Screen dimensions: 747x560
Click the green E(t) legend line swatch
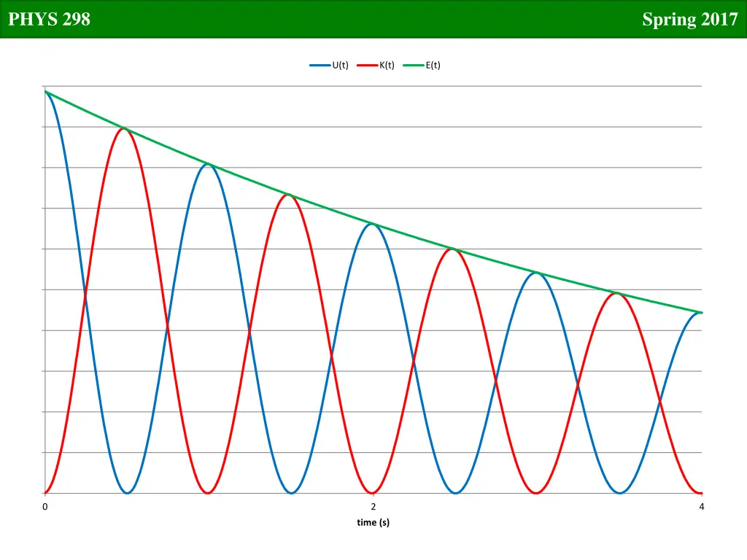coord(413,65)
